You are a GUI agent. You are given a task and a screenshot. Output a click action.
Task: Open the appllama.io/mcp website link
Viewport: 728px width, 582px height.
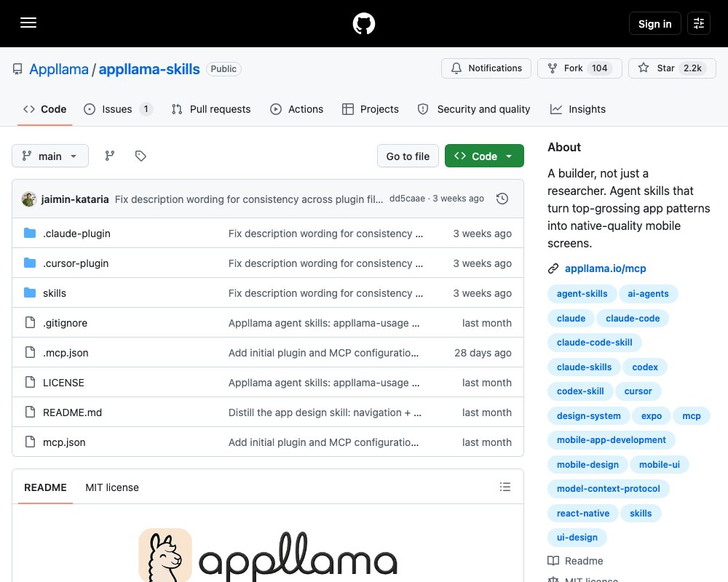[605, 268]
